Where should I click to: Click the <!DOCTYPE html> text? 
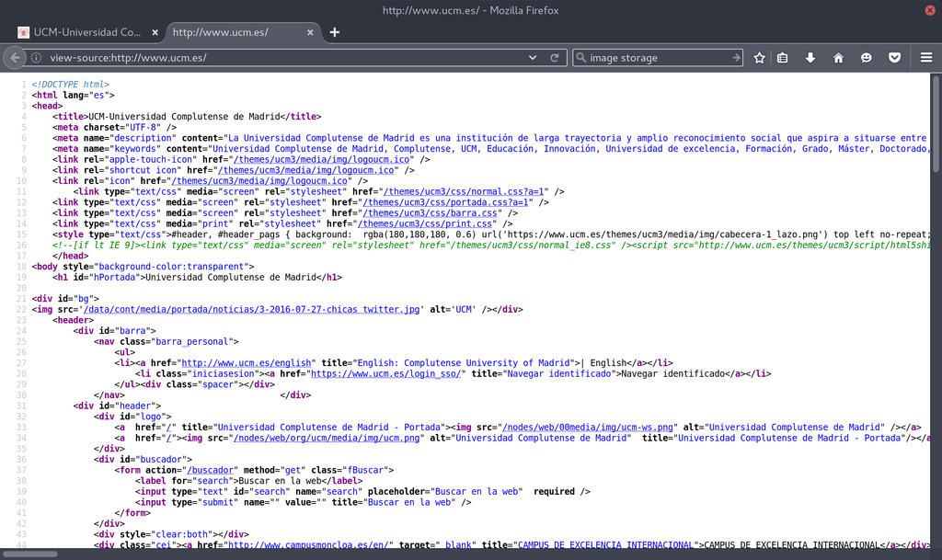[70, 85]
